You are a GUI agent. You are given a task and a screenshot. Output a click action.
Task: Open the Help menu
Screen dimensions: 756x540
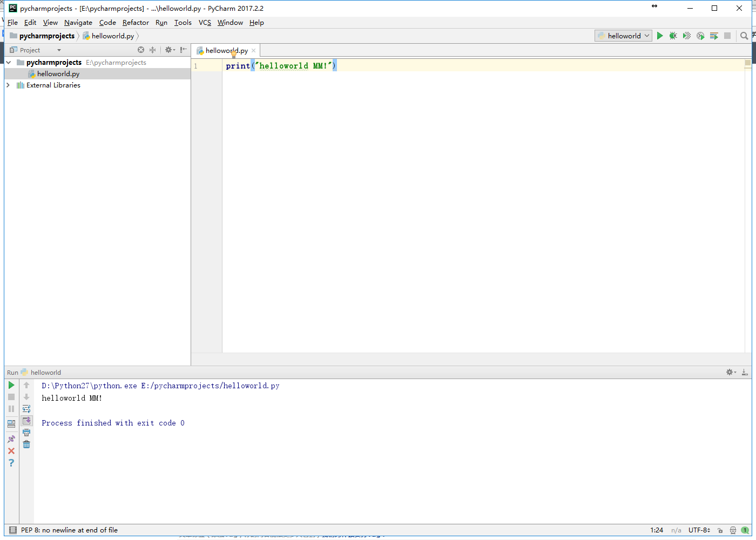click(x=256, y=23)
